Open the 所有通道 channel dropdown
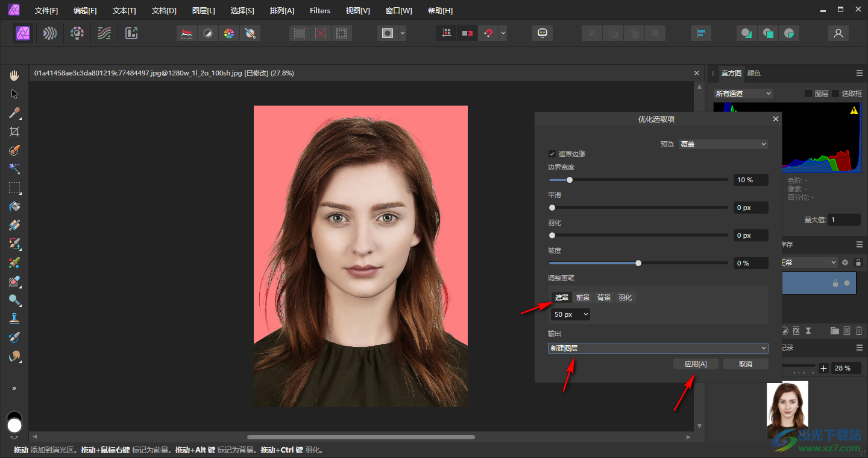The height and width of the screenshot is (458, 868). (x=743, y=94)
